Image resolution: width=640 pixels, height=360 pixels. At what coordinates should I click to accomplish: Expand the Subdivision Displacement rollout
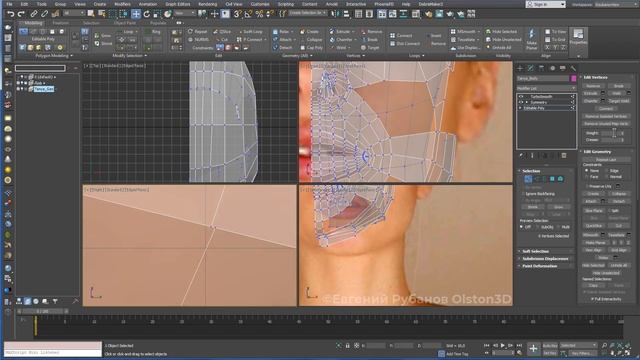(x=545, y=258)
